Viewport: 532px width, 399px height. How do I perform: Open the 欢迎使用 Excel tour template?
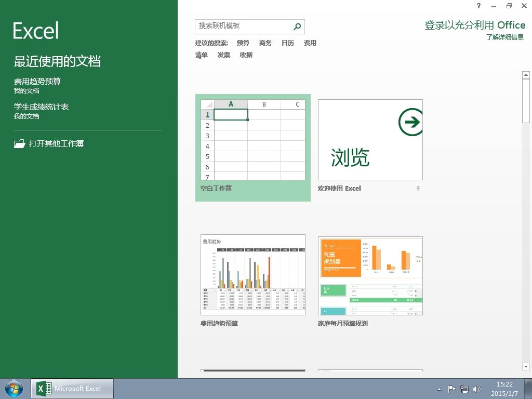click(370, 140)
